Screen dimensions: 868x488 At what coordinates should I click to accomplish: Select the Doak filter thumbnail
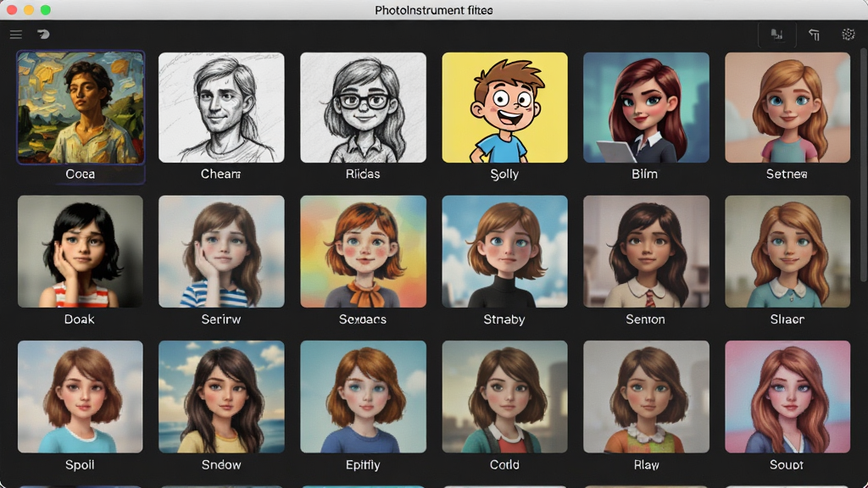(x=81, y=251)
